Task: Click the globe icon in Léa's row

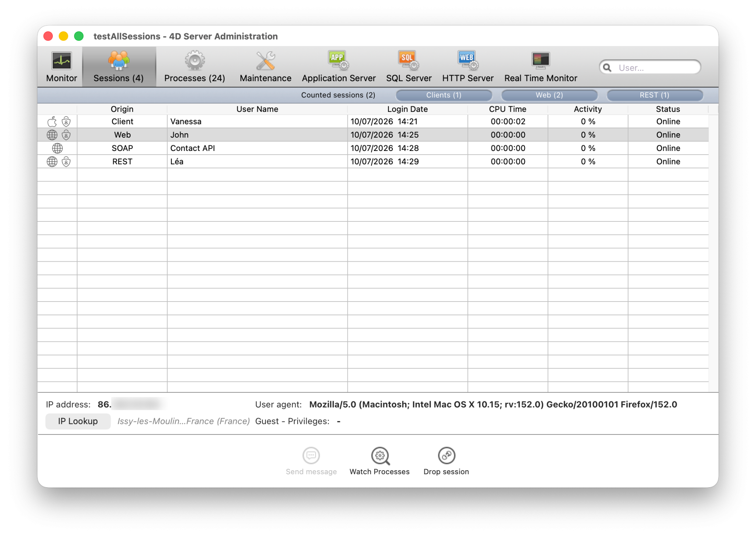Action: [x=52, y=162]
